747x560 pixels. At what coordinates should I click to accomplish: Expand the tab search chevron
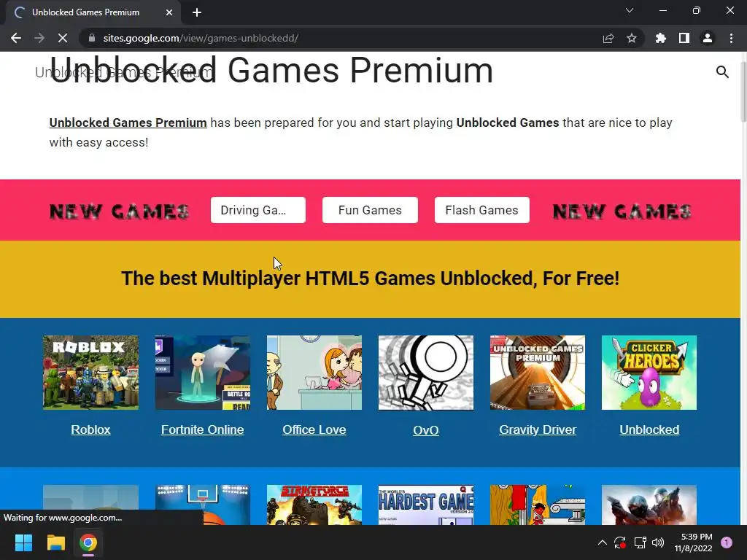pos(630,10)
